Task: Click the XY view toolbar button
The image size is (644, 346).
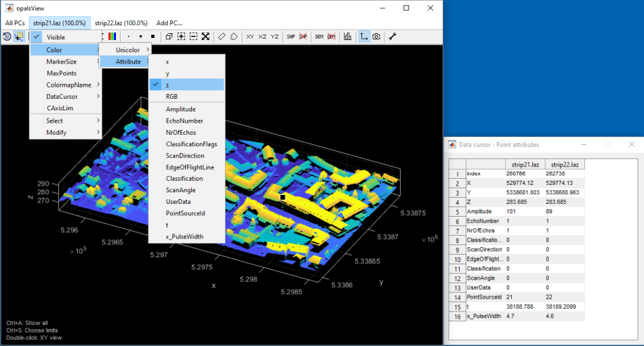Action: point(250,37)
